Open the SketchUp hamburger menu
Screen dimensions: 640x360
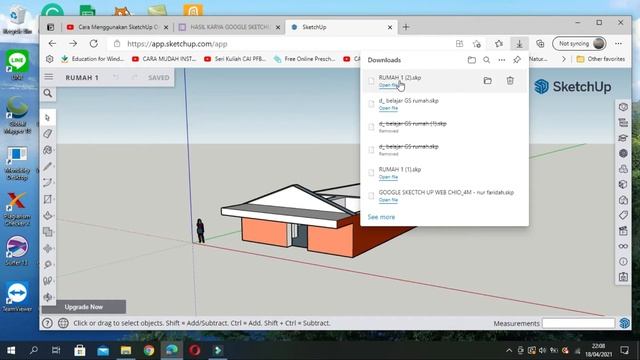[49, 77]
